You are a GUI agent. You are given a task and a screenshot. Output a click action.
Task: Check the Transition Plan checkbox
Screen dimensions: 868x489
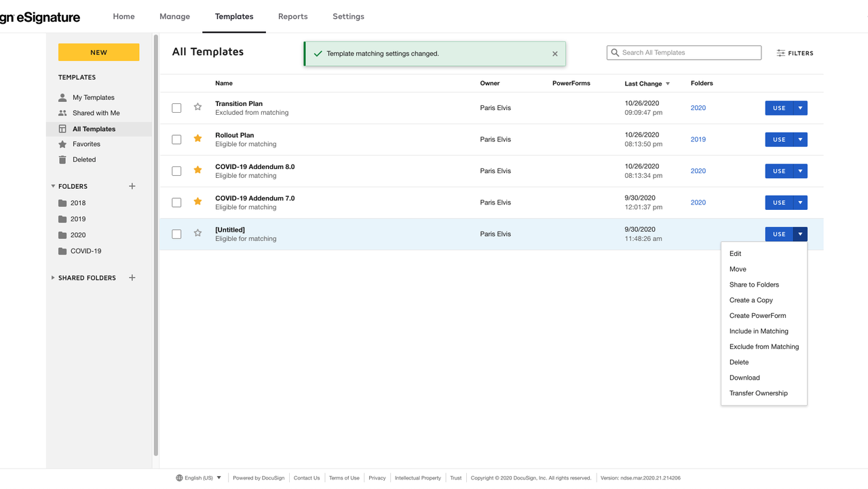(176, 108)
